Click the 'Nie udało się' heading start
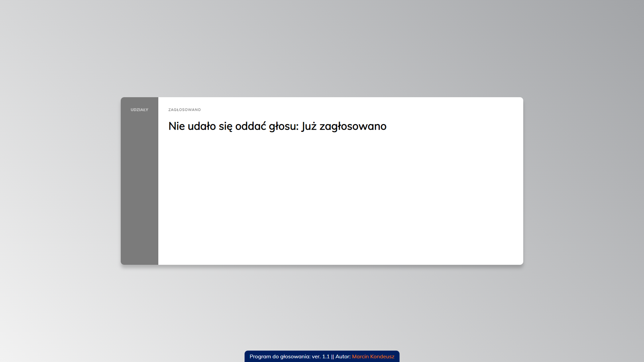 click(x=176, y=126)
